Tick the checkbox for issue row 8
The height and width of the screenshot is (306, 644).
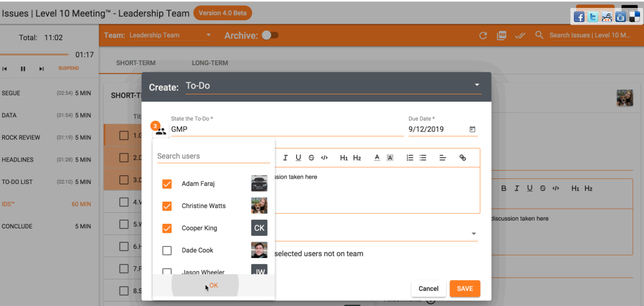click(124, 291)
